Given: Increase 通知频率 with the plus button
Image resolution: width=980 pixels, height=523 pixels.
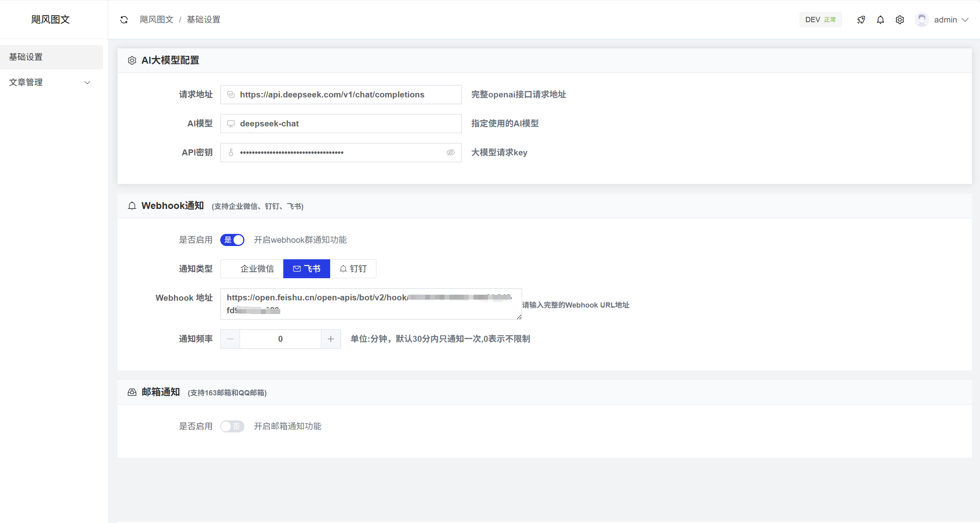Looking at the screenshot, I should 331,339.
